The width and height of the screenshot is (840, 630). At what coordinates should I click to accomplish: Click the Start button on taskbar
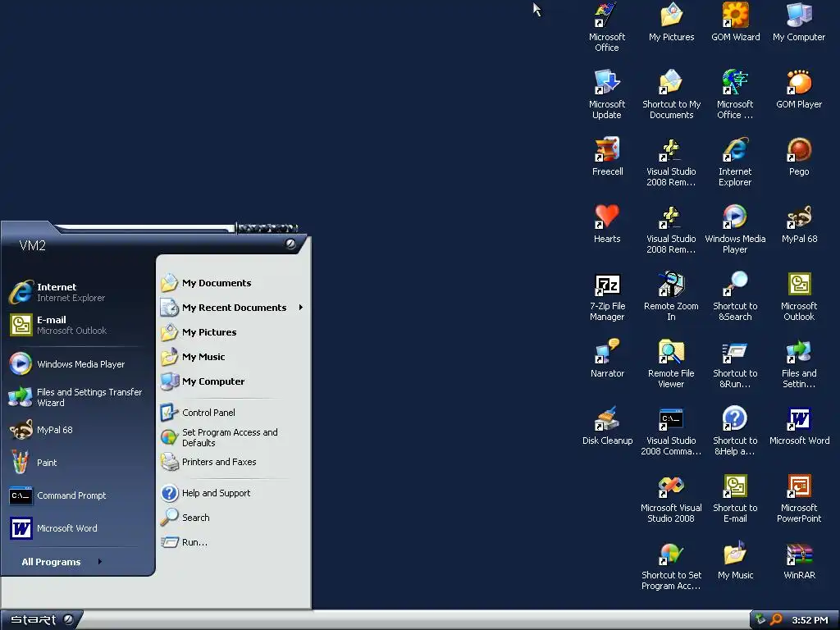(x=41, y=620)
